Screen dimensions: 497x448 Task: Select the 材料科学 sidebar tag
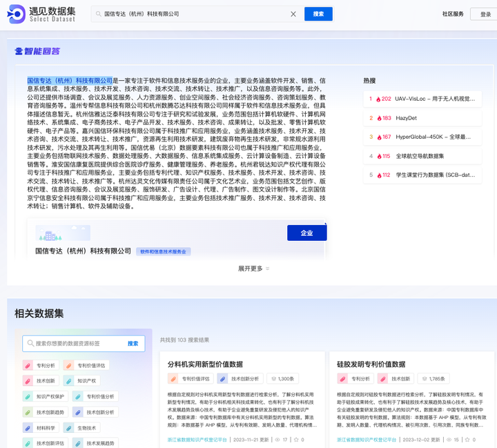pyautogui.click(x=41, y=428)
